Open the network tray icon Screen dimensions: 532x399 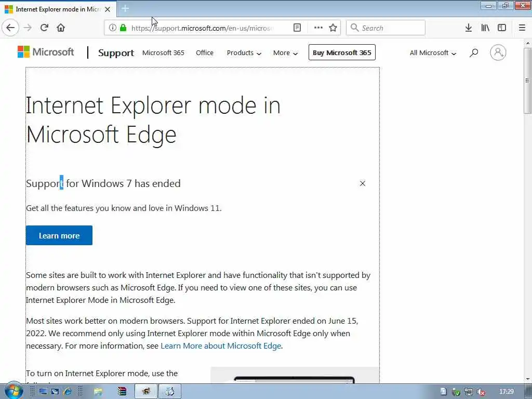click(469, 392)
